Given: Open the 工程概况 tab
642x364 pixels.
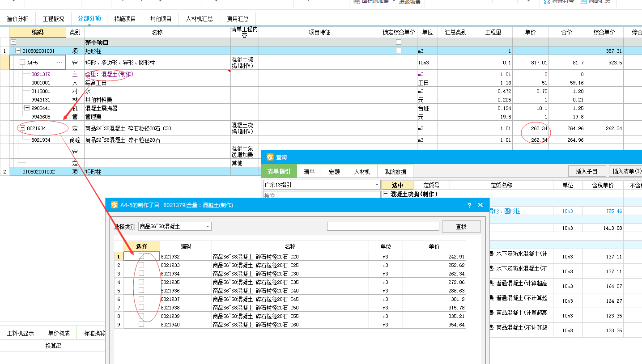Looking at the screenshot, I should click(x=53, y=19).
